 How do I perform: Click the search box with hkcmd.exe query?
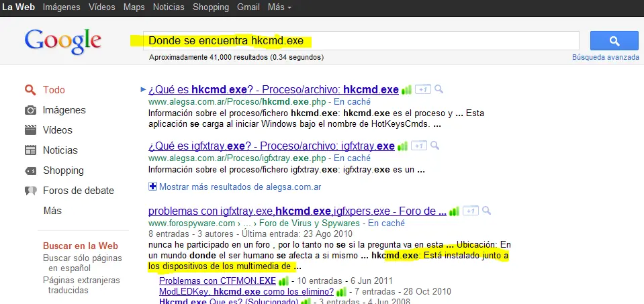(x=361, y=41)
